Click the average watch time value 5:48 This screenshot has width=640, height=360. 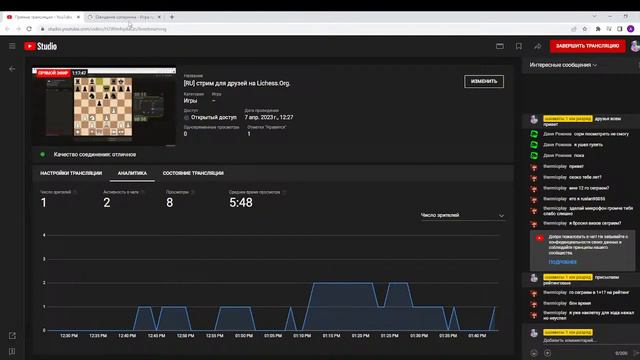pyautogui.click(x=241, y=202)
